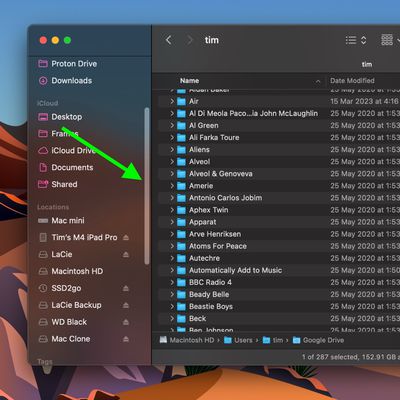Image resolution: width=400 pixels, height=400 pixels.
Task: Eject the WD Black drive
Action: [126, 322]
